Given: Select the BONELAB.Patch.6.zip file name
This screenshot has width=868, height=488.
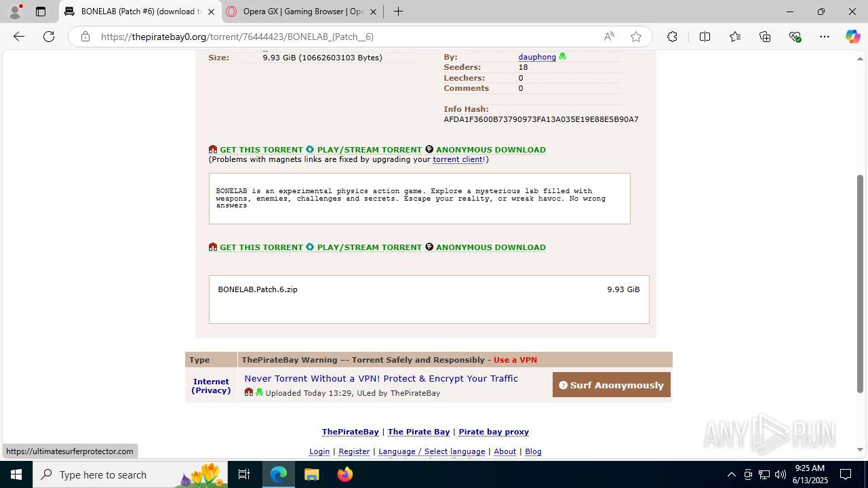Looking at the screenshot, I should tap(258, 289).
